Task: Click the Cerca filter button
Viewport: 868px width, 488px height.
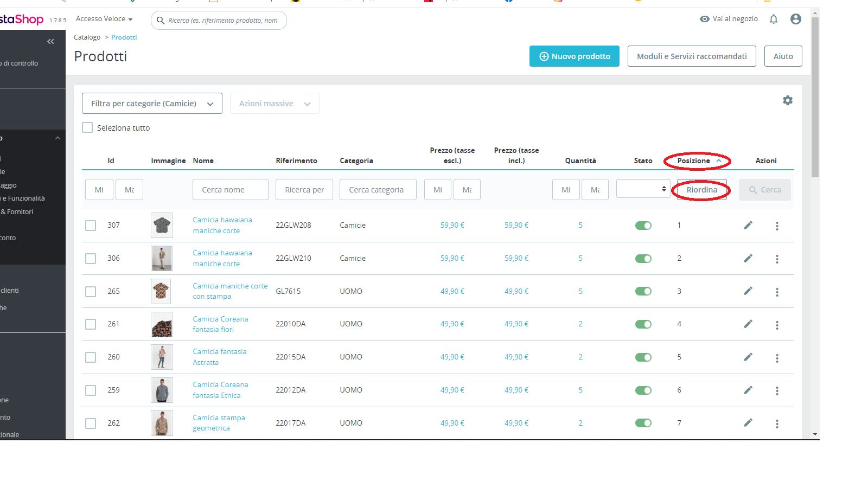Action: point(765,190)
